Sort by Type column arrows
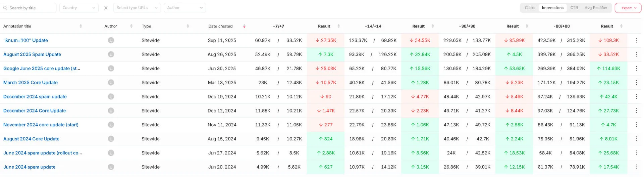 click(187, 26)
